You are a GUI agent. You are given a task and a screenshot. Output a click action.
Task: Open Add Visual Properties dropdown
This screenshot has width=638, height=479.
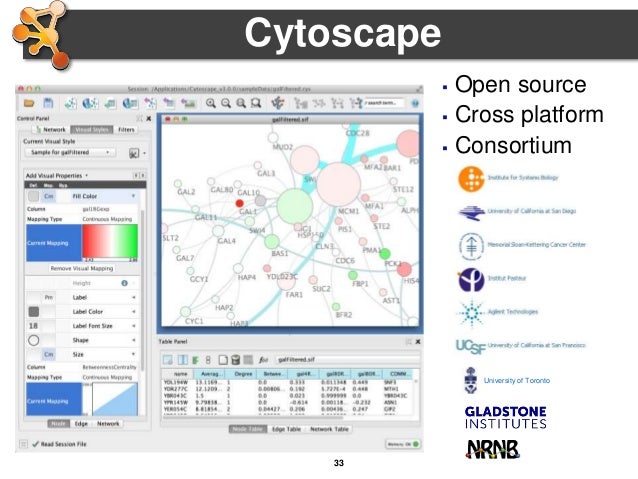click(57, 176)
